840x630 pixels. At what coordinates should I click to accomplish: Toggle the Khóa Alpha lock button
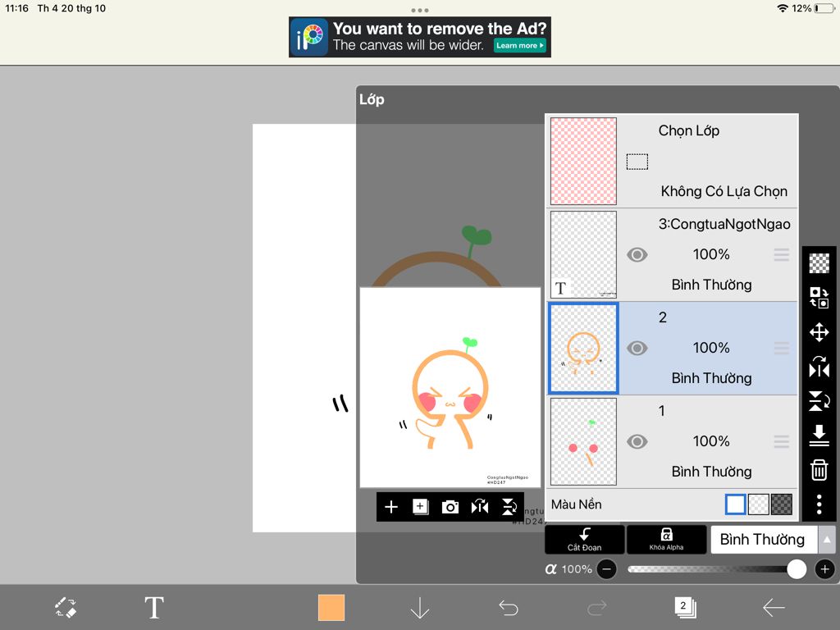click(x=666, y=539)
